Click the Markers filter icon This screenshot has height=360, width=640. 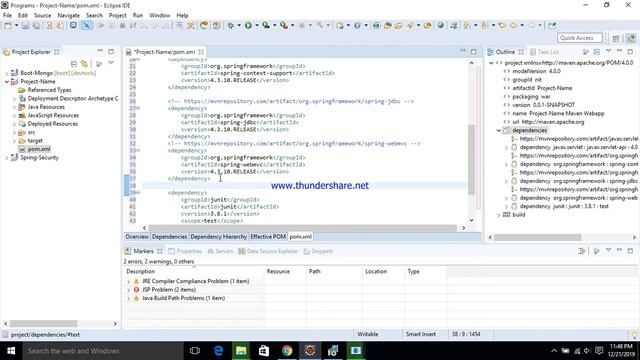(x=582, y=251)
